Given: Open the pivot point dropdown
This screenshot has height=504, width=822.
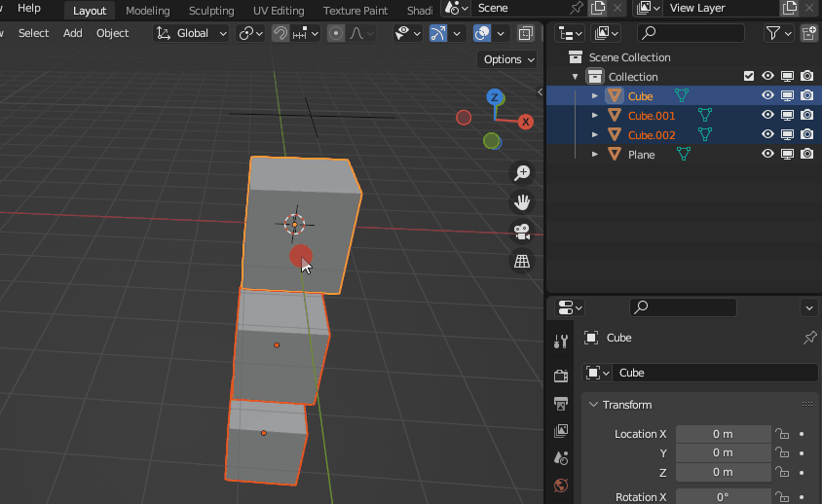Looking at the screenshot, I should pos(249,33).
